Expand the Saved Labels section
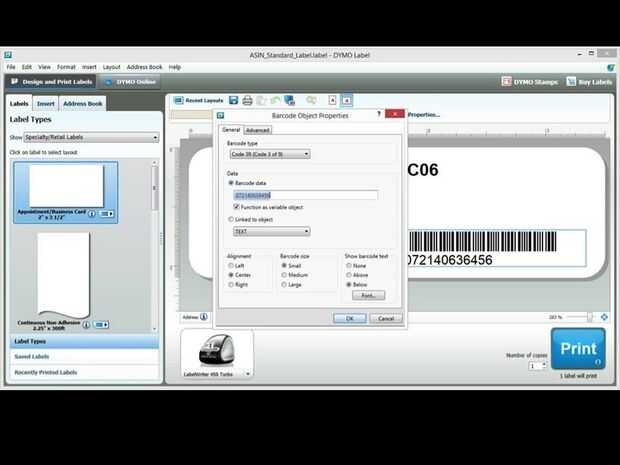 [x=84, y=357]
